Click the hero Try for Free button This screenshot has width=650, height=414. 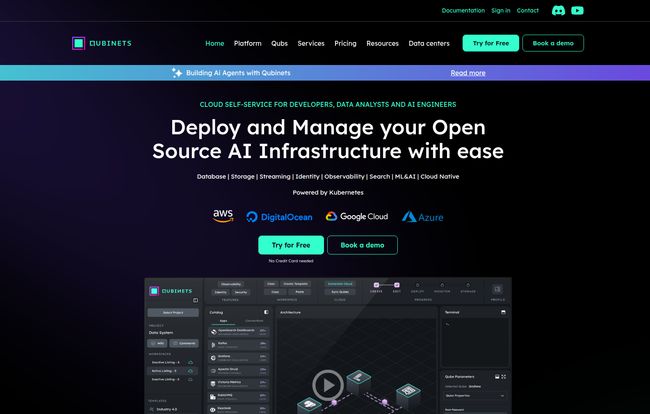point(291,245)
